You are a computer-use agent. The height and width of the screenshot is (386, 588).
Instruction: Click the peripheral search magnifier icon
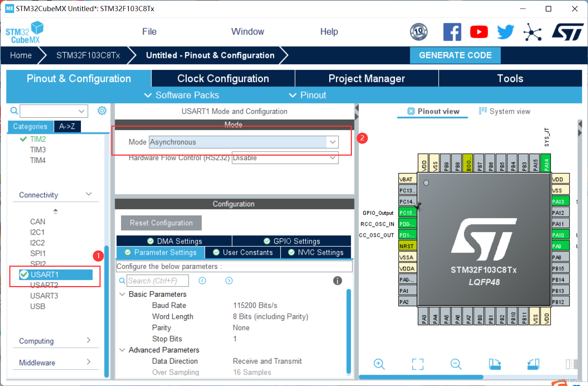tap(14, 111)
